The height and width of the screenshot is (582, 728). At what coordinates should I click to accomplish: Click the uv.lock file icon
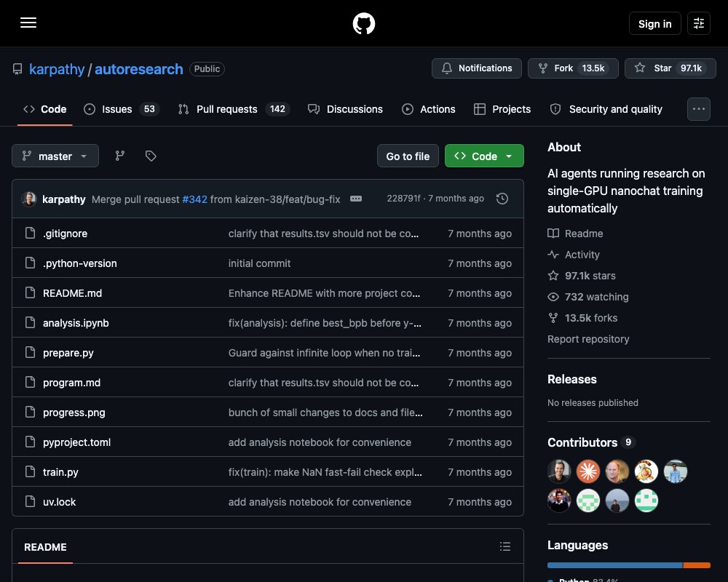[30, 501]
